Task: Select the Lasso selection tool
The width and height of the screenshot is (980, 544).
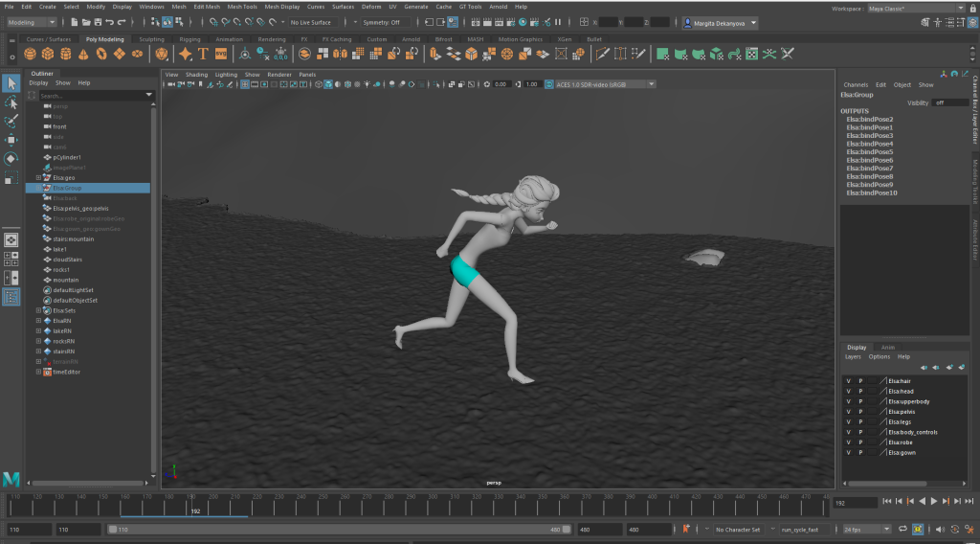Action: click(11, 102)
